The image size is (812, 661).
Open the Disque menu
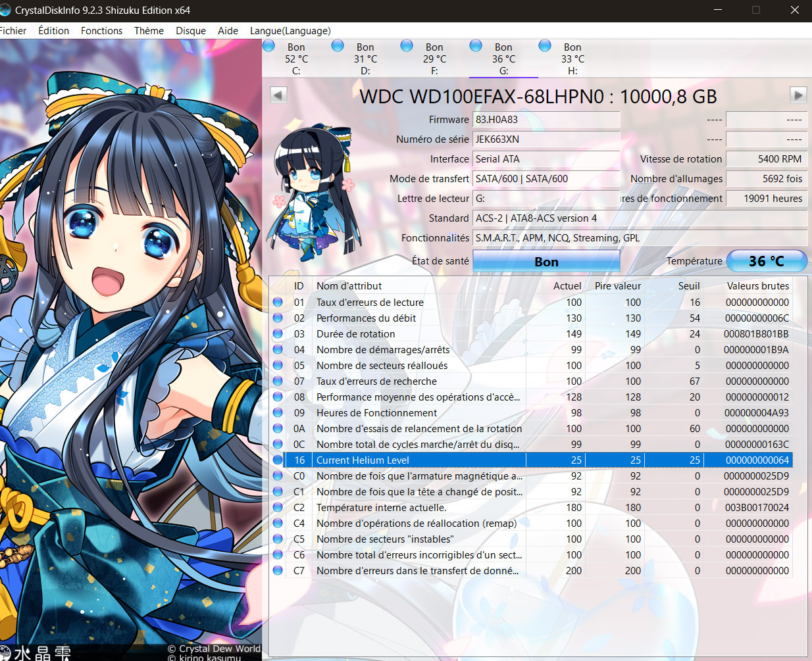(191, 31)
